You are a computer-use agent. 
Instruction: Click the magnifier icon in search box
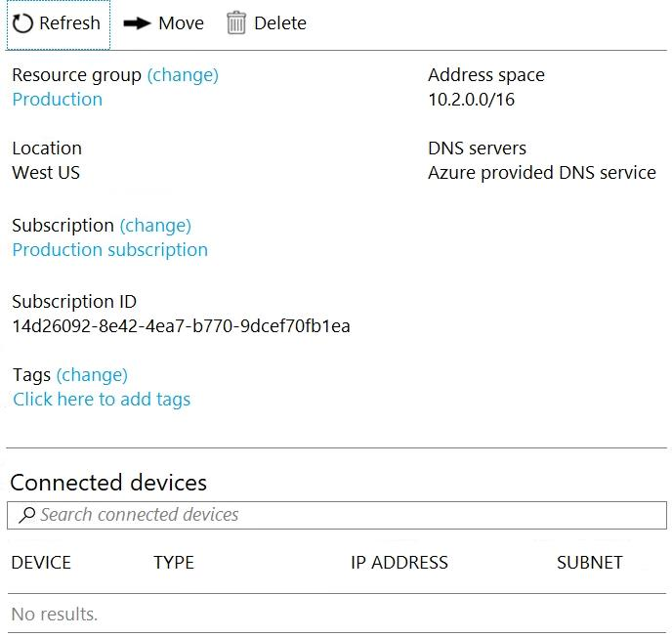26,515
